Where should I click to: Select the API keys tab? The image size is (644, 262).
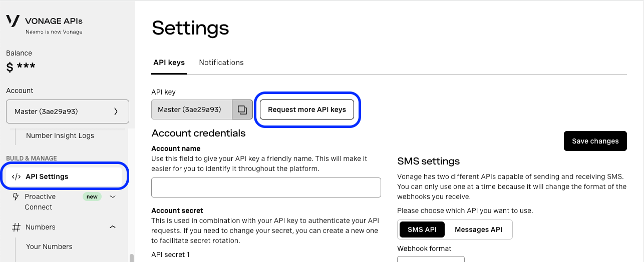click(x=169, y=62)
